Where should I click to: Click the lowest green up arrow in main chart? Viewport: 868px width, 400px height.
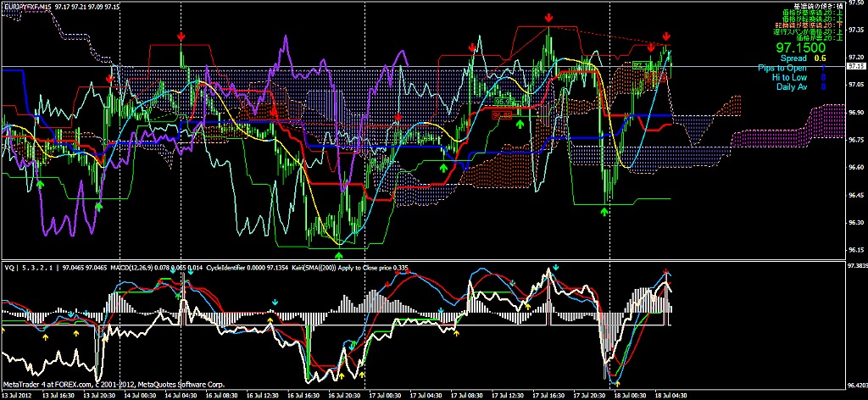tap(338, 253)
